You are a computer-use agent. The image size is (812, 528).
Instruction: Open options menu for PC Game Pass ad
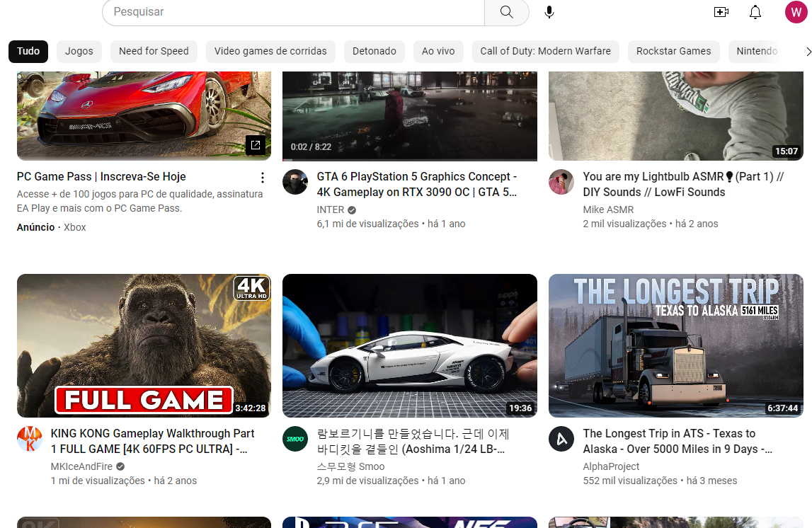tap(263, 178)
